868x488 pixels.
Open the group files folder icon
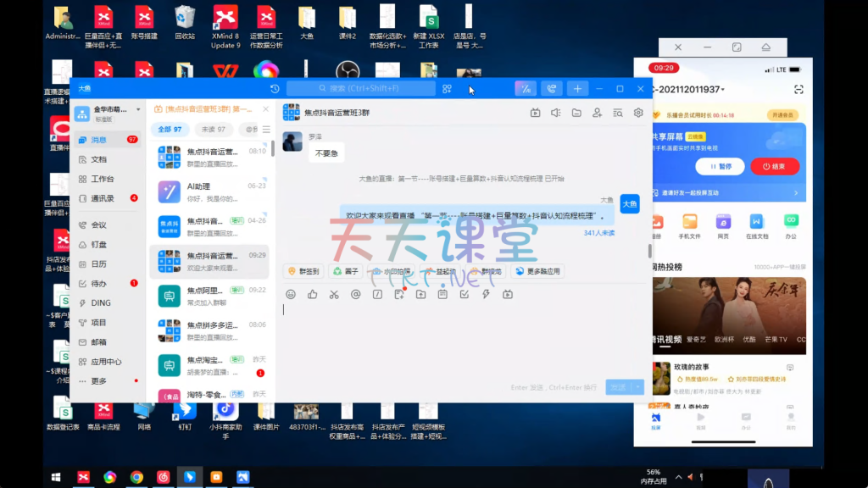[576, 113]
